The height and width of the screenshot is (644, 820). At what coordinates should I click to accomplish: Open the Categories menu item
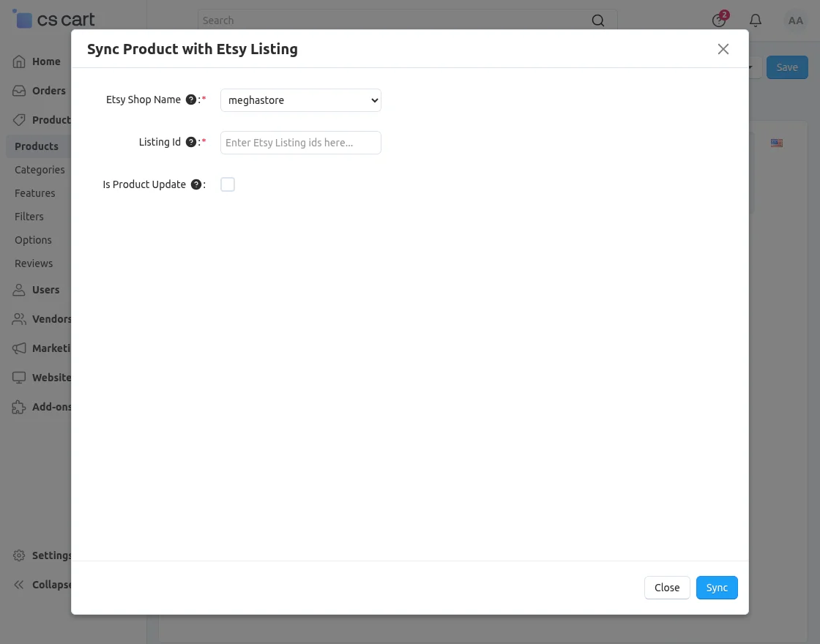pos(40,170)
